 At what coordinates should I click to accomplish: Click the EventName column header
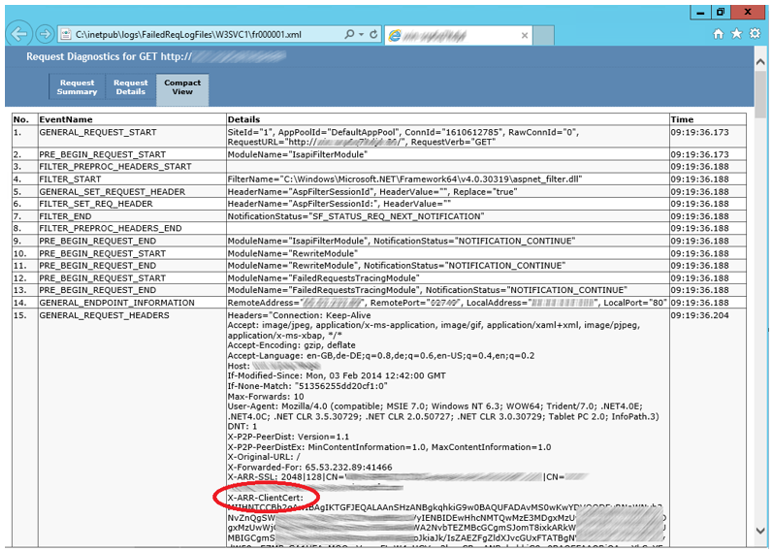[66, 119]
